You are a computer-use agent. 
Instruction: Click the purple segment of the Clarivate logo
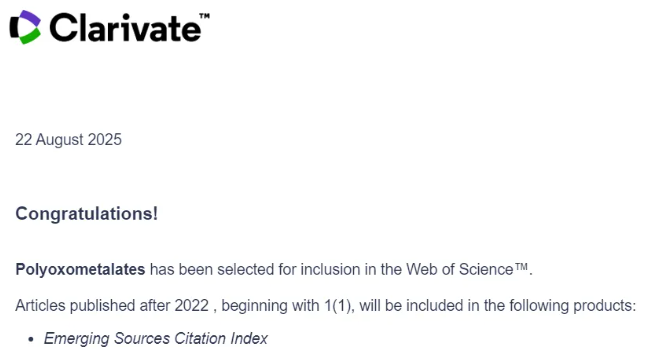30,19
